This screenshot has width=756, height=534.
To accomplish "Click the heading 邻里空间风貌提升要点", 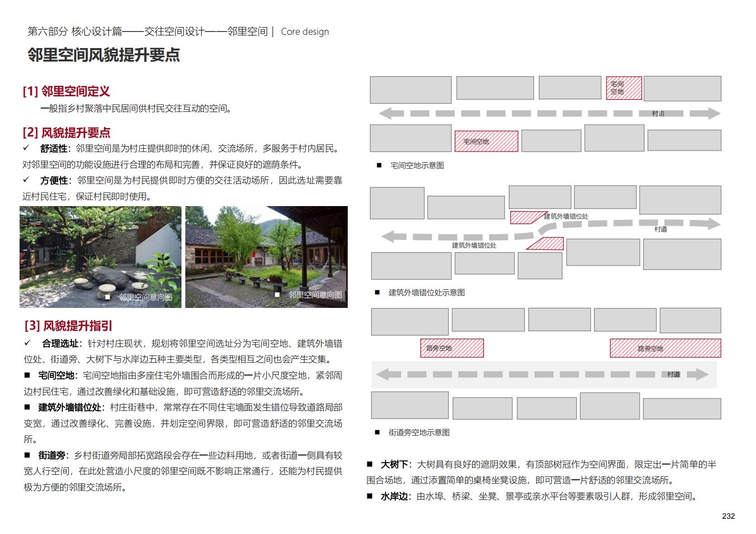I will [103, 55].
